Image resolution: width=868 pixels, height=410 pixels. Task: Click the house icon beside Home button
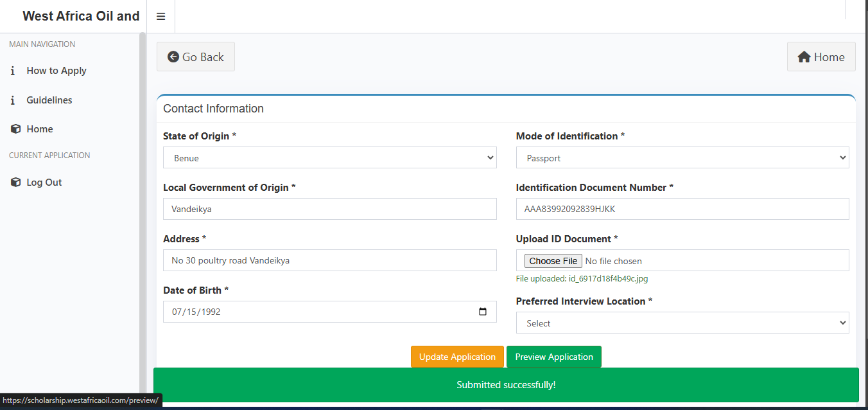804,57
